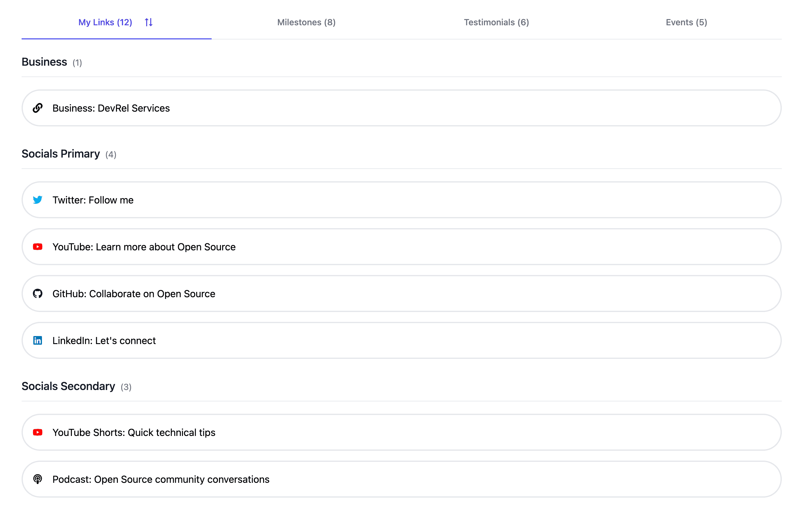Click the Socials Secondary section heading
The image size is (812, 505).
click(x=68, y=386)
